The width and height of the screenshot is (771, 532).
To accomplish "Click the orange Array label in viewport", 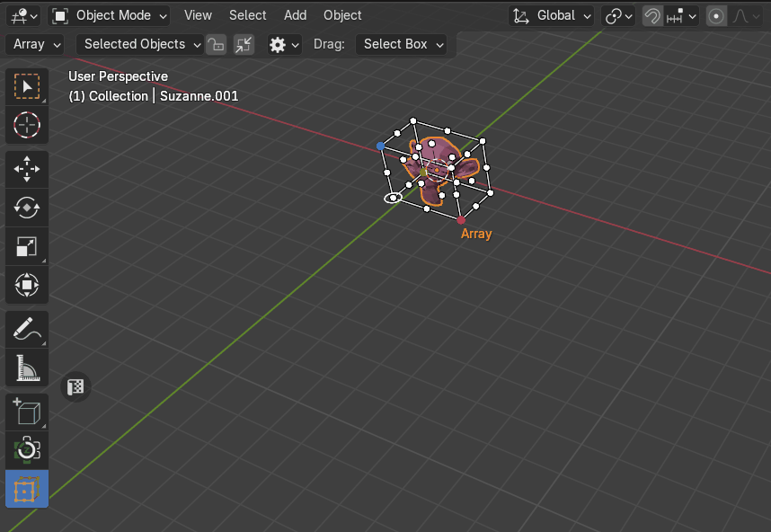I will (x=476, y=234).
